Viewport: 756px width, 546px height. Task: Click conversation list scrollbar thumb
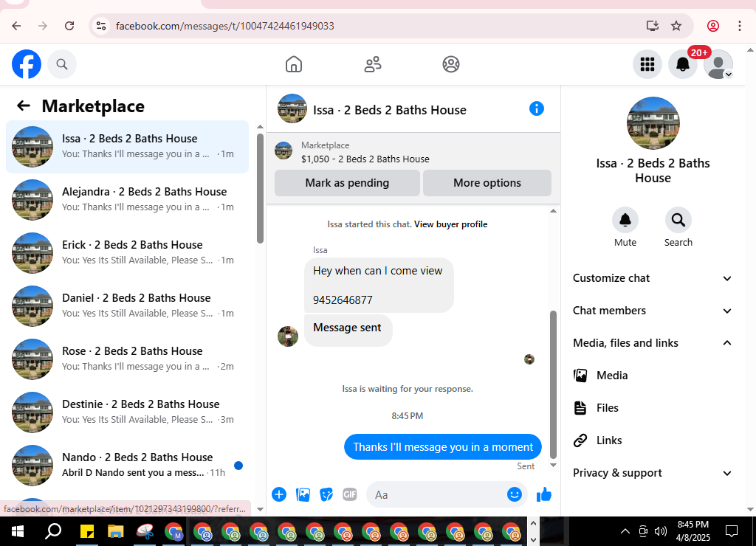(x=261, y=188)
